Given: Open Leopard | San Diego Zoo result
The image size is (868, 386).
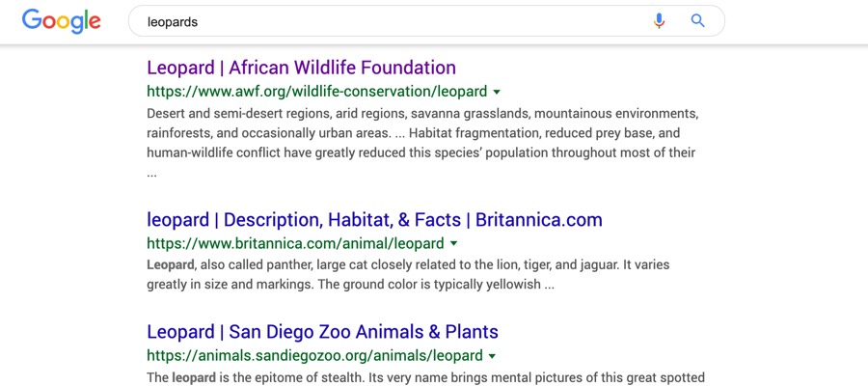Looking at the screenshot, I should click(322, 332).
